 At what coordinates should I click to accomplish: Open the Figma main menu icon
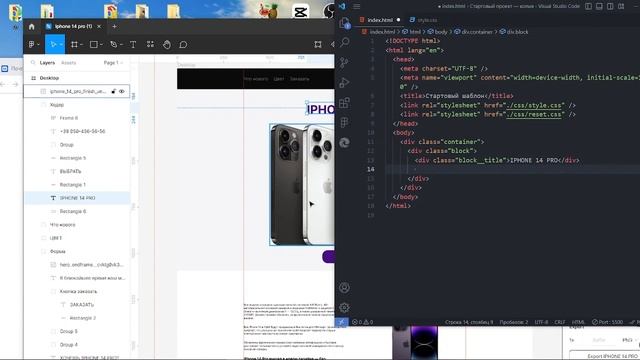(31, 44)
